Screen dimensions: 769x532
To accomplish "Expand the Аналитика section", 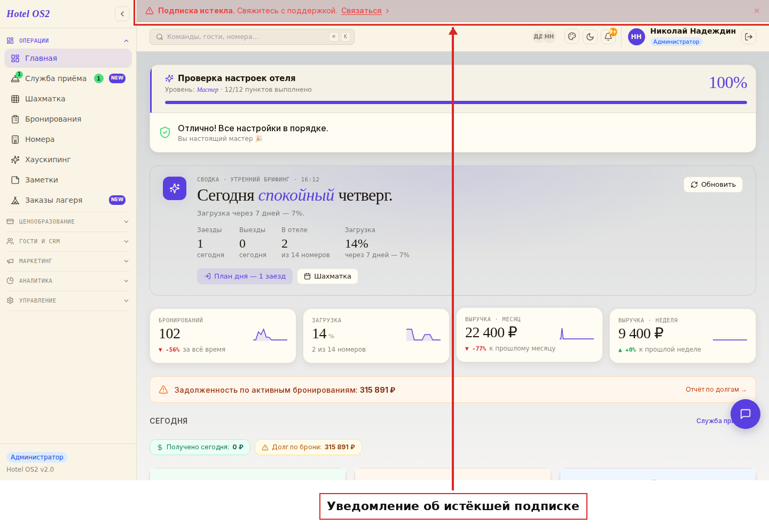I will point(68,281).
